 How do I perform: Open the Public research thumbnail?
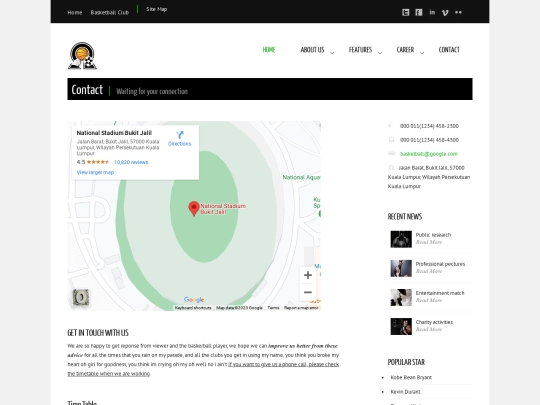pyautogui.click(x=401, y=239)
